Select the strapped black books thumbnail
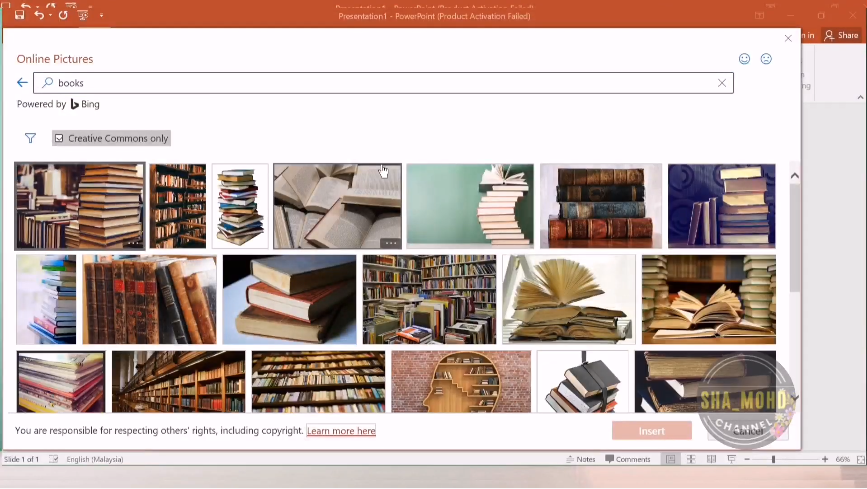Screen dimensions: 867x489 tap(583, 382)
